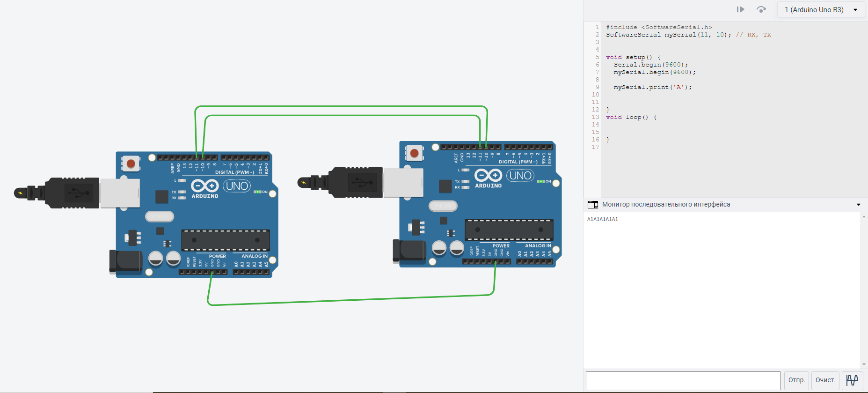868x393 pixels.
Task: Click the serial monitor window icon
Action: pyautogui.click(x=593, y=205)
